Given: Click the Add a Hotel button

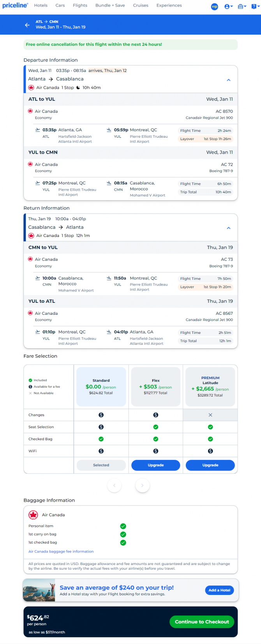Looking at the screenshot, I should point(219,590).
